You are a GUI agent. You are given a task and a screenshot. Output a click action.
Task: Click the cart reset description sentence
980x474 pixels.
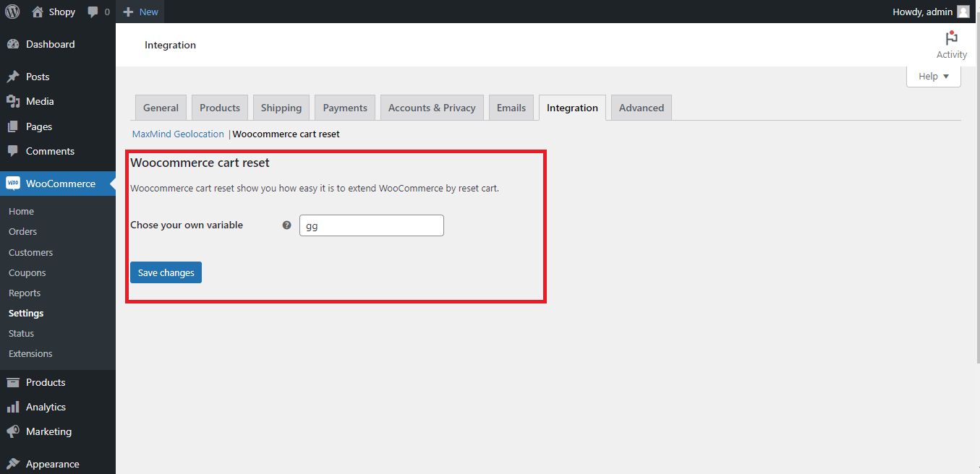[315, 189]
